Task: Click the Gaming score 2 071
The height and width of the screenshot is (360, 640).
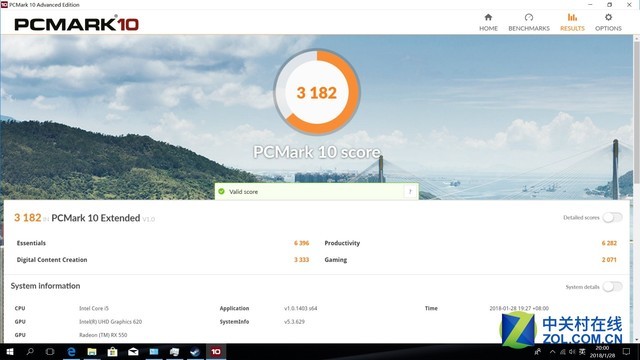Action: click(609, 260)
